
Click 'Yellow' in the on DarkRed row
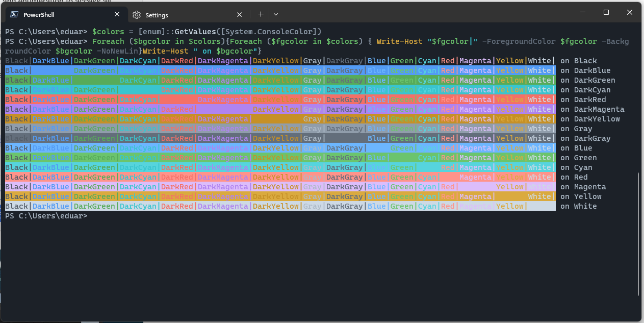pos(510,100)
